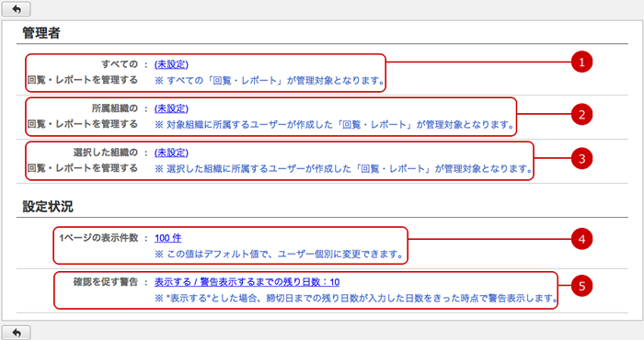
Task: Click the 所属組織の label text
Action: tap(115, 108)
